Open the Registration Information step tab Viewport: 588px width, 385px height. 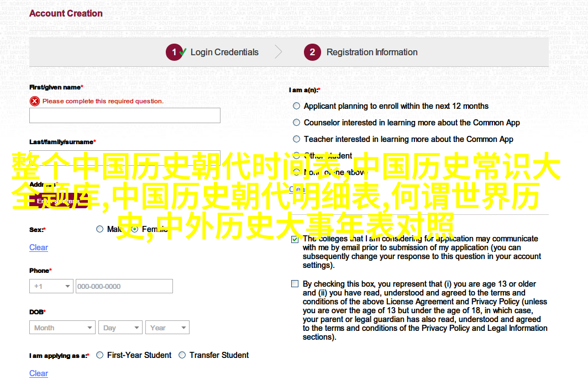[x=361, y=52]
